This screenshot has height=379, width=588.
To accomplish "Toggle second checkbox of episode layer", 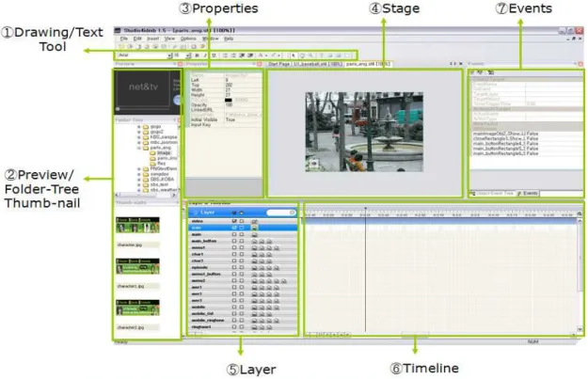I will point(242,268).
